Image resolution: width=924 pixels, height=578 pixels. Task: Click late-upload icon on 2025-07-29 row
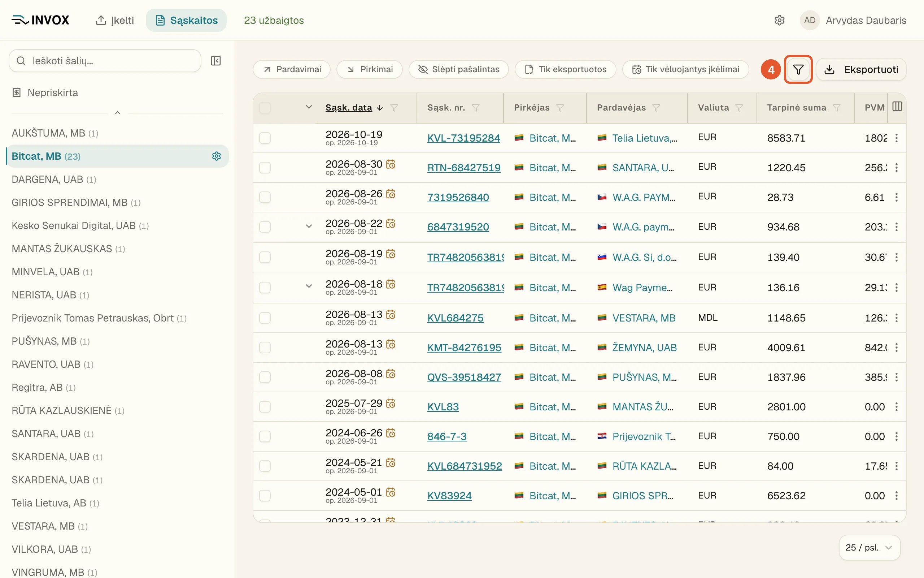(x=391, y=403)
